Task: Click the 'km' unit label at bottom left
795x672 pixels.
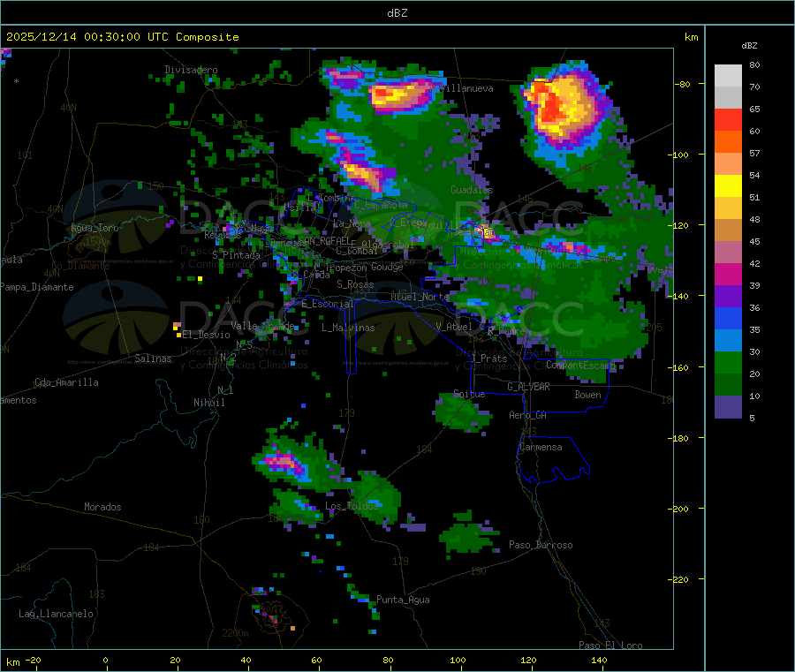Action: [12, 662]
